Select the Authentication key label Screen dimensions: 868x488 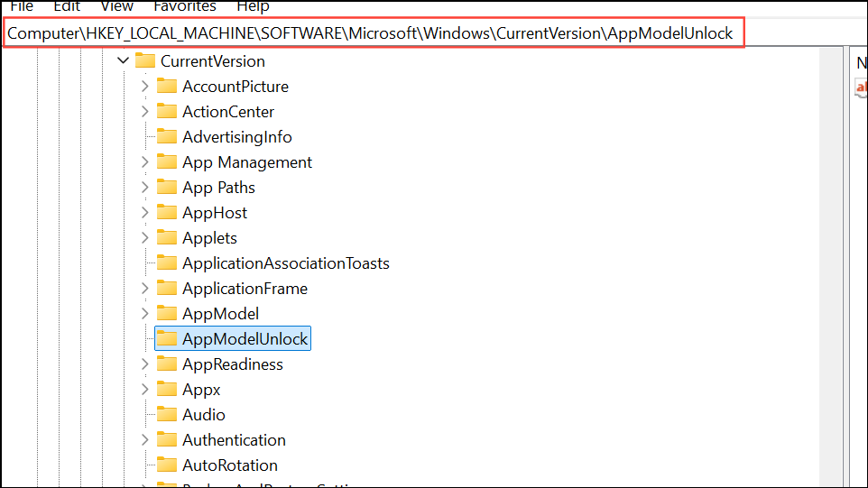tap(235, 440)
